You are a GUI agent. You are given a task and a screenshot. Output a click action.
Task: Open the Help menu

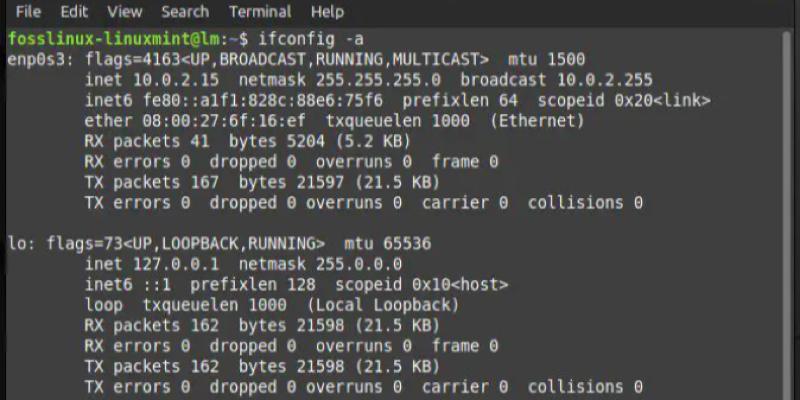coord(327,13)
